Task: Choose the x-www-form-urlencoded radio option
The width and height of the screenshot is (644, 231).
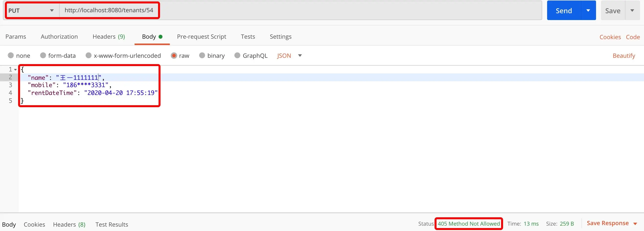Action: point(89,55)
